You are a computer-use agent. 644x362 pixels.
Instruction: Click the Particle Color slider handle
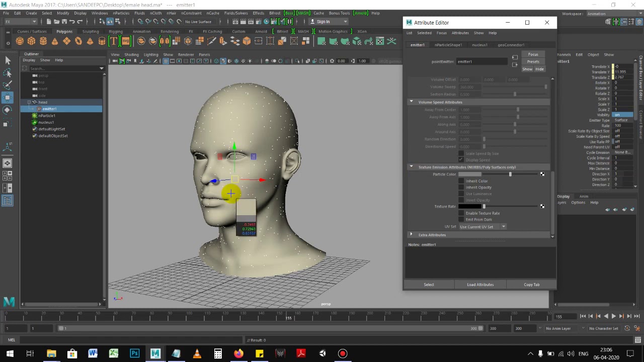(x=510, y=174)
